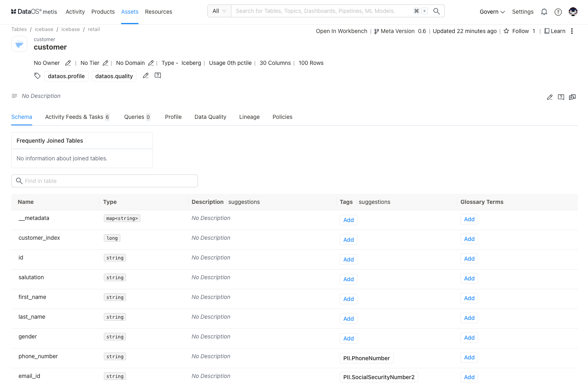Switch to the Schema tab

(22, 117)
